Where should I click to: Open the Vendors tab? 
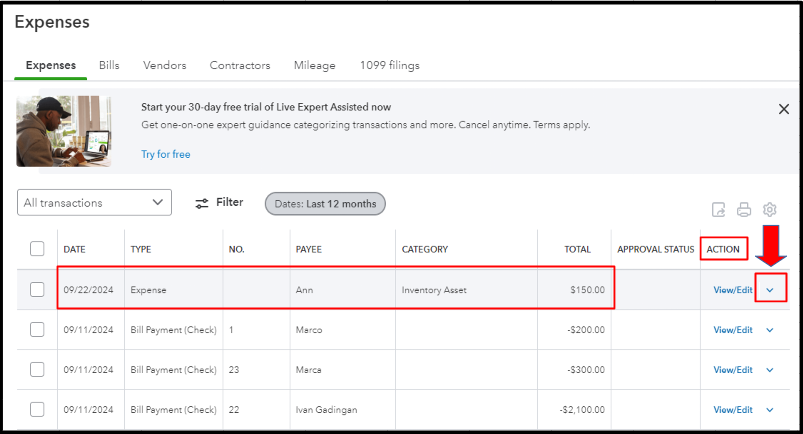[164, 66]
